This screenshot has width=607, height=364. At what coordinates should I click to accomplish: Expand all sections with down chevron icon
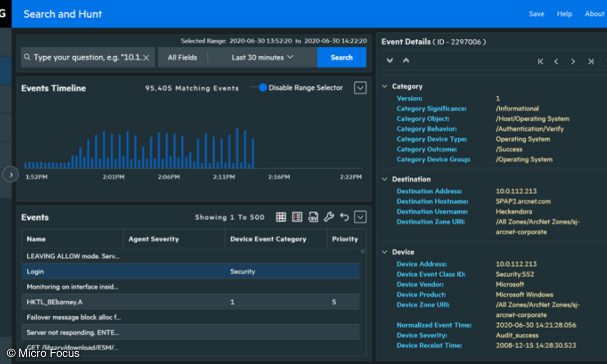[x=389, y=60]
